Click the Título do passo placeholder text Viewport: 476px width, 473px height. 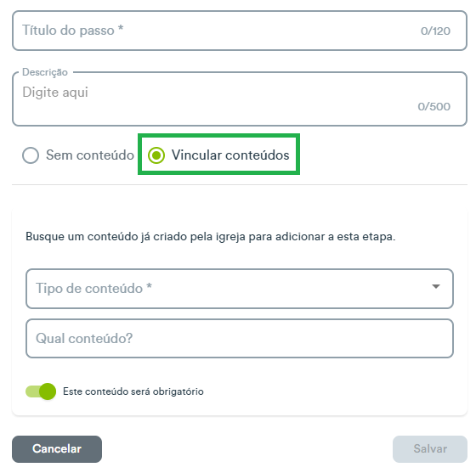click(73, 31)
